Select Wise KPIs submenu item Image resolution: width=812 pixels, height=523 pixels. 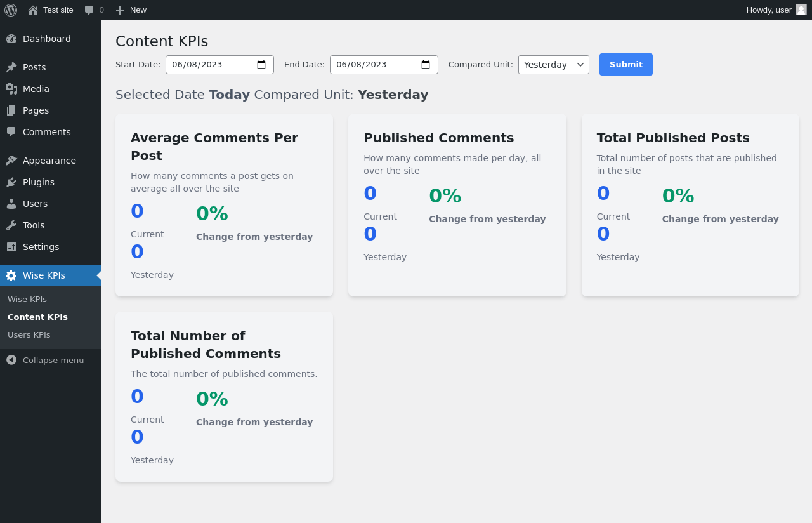(x=27, y=299)
